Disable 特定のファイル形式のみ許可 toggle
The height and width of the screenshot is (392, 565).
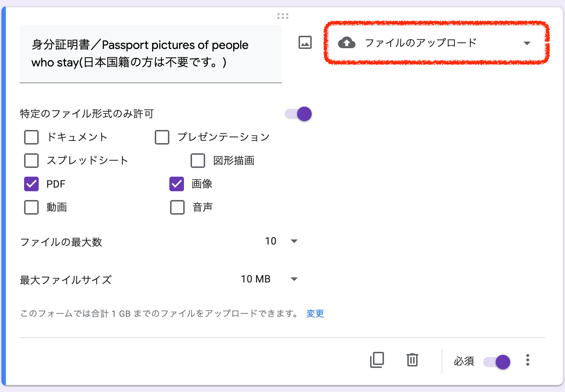click(299, 114)
